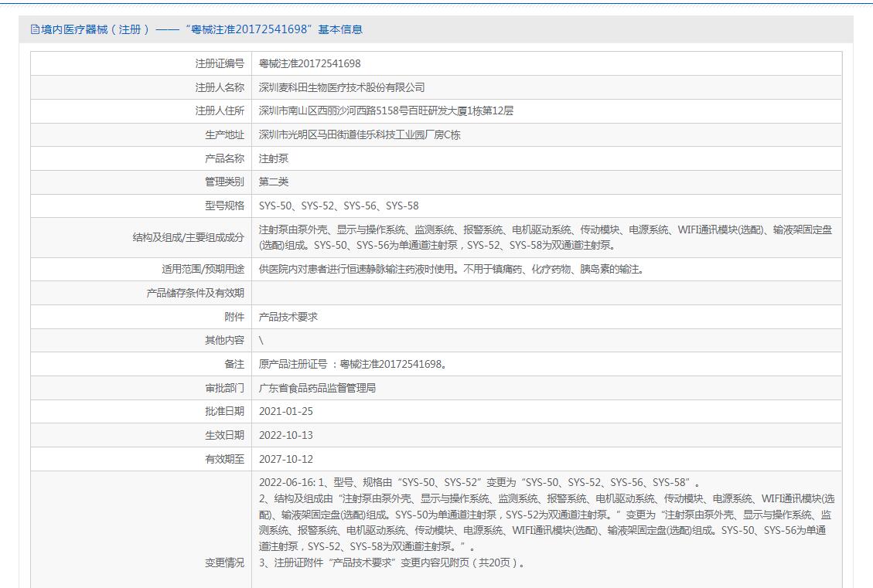Select change entry starting 2022-06-16: 1、型号
Viewport: 873px width, 588px height.
coord(479,483)
